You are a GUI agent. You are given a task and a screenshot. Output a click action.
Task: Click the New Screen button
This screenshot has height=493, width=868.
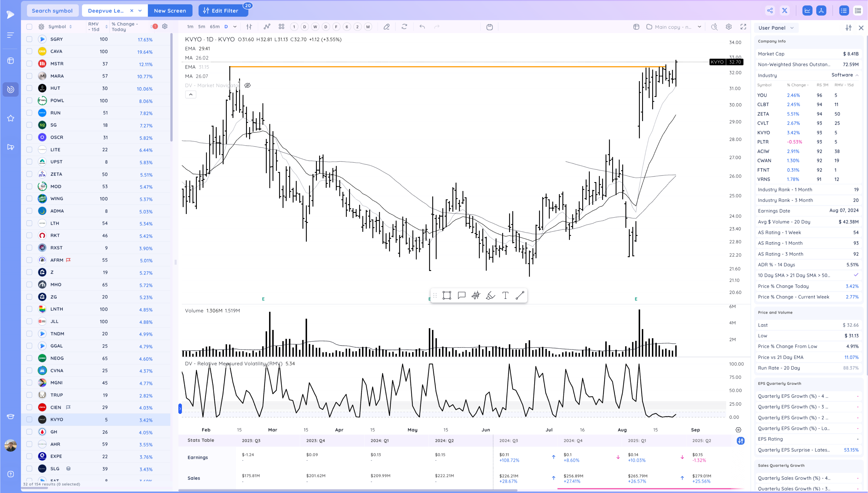point(170,10)
